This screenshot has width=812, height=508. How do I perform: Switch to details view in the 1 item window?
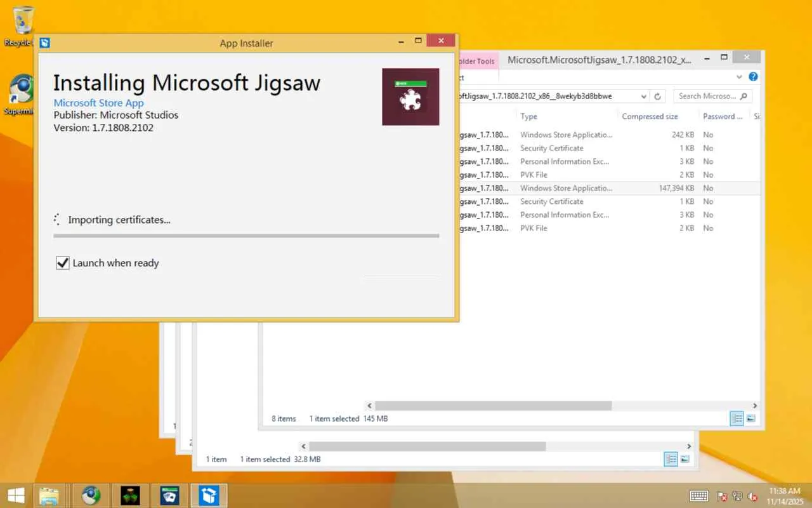click(x=671, y=459)
